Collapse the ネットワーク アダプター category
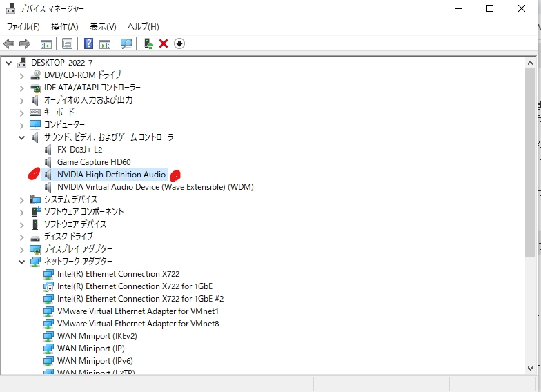 click(22, 262)
